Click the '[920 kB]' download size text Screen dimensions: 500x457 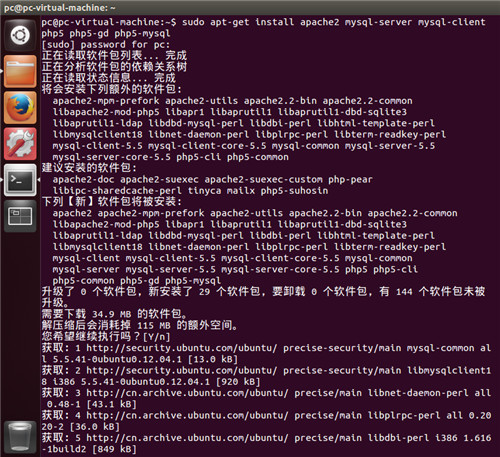coord(238,382)
